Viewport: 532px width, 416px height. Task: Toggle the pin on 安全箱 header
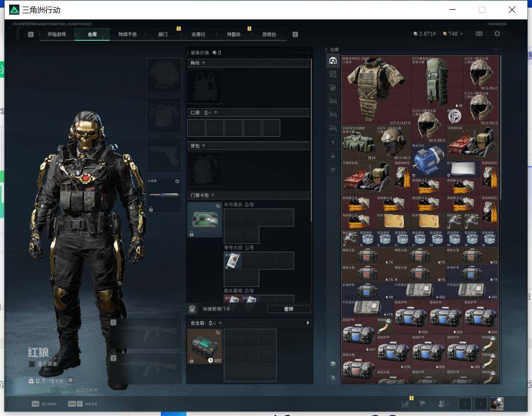tap(308, 323)
